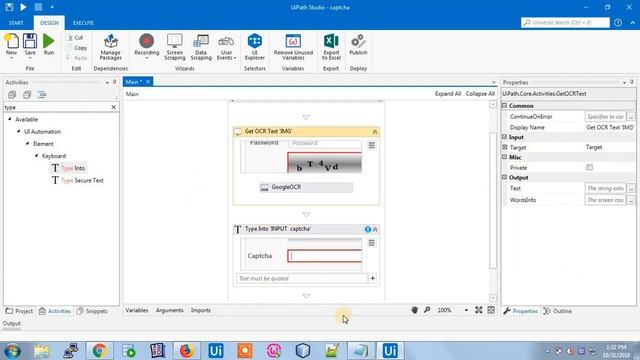Image resolution: width=640 pixels, height=360 pixels.
Task: Open the Snippets panel tab
Action: (x=92, y=311)
